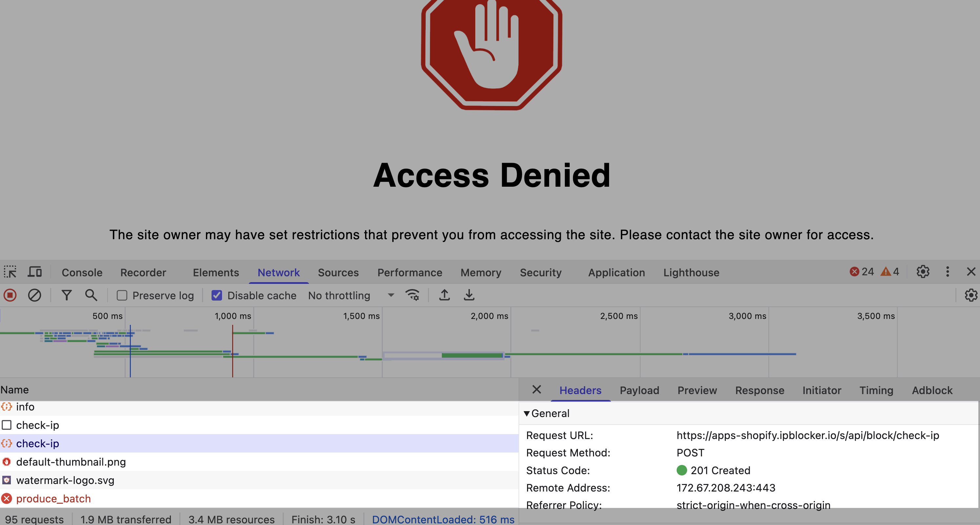Open DevTools settings gear
The height and width of the screenshot is (525, 980).
[923, 272]
